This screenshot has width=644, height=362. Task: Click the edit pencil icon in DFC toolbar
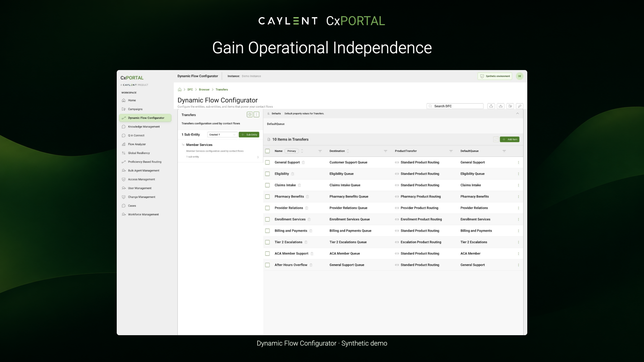pyautogui.click(x=520, y=106)
